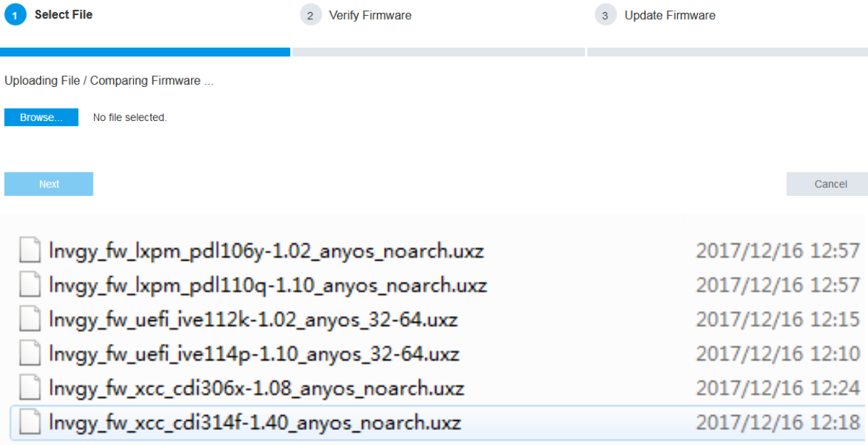Click 'Uploading File / Comparing Firmware' status text
Screen dimensions: 868x445
click(109, 81)
